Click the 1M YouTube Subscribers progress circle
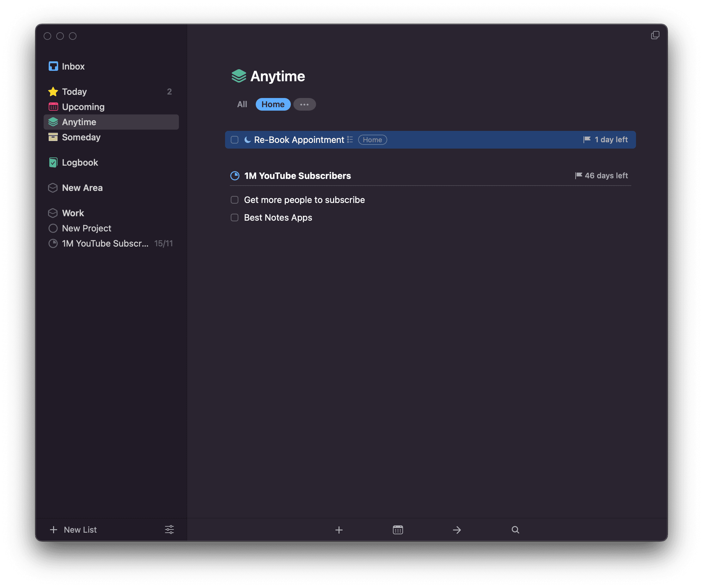Image resolution: width=703 pixels, height=588 pixels. 235,175
